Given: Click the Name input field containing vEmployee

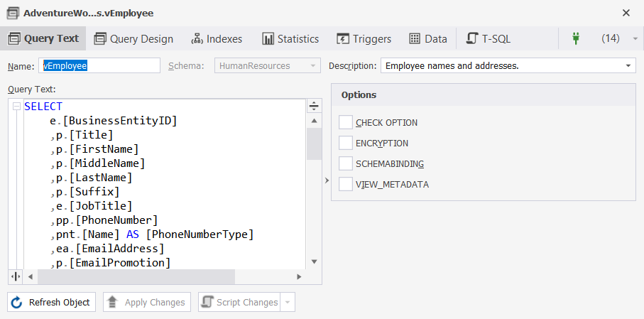Looking at the screenshot, I should [x=99, y=66].
